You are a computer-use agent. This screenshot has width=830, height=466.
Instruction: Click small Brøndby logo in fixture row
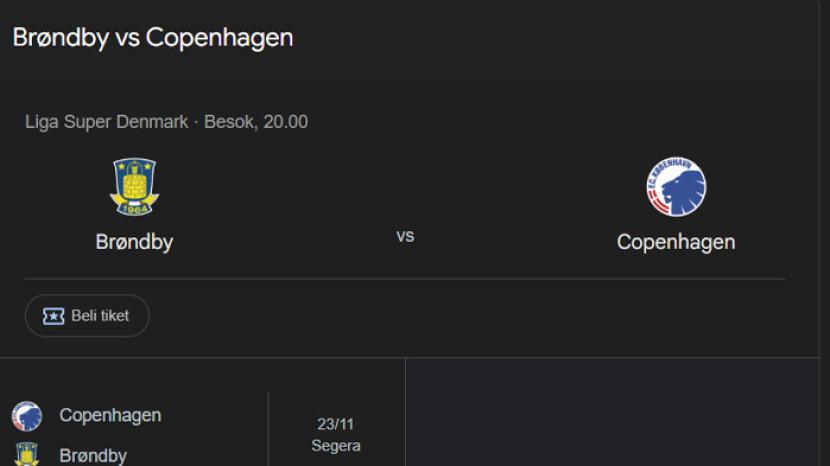pyautogui.click(x=27, y=455)
